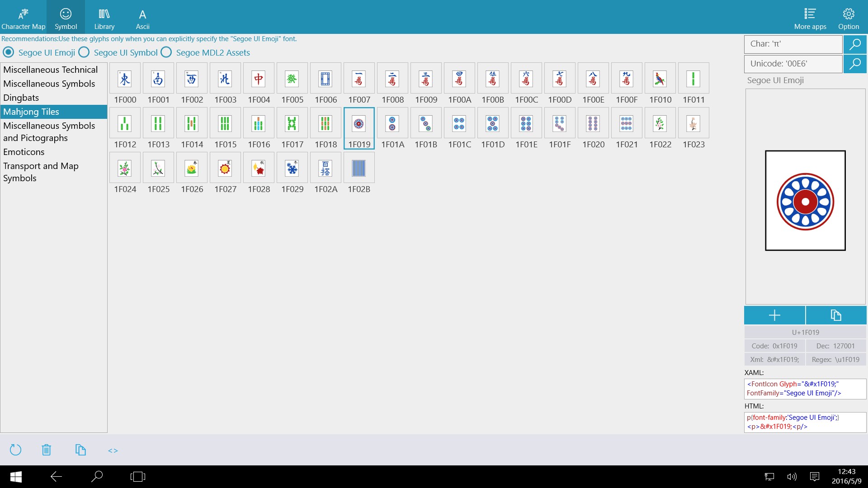Image resolution: width=868 pixels, height=488 pixels.
Task: Select the red dragon tile 1F004
Action: 259,80
